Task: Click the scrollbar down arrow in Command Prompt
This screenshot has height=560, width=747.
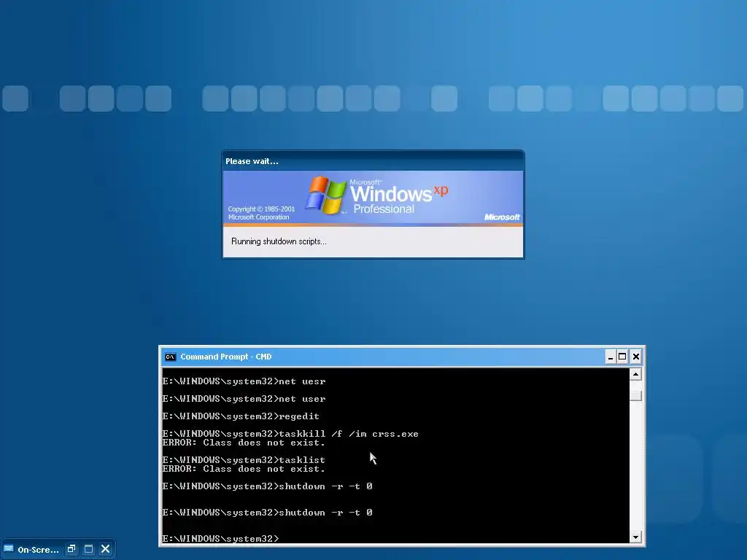Action: [x=635, y=537]
